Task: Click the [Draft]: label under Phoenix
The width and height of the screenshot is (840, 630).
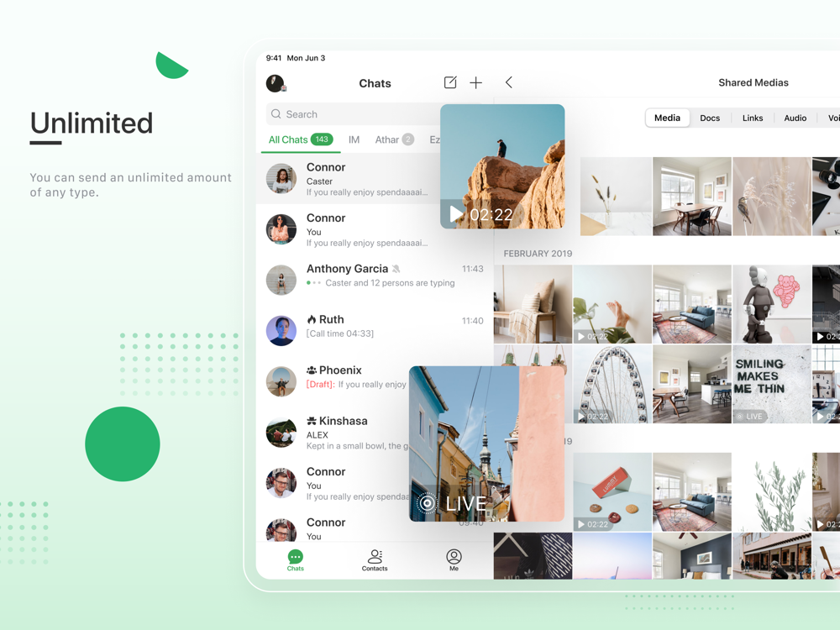Action: (320, 384)
